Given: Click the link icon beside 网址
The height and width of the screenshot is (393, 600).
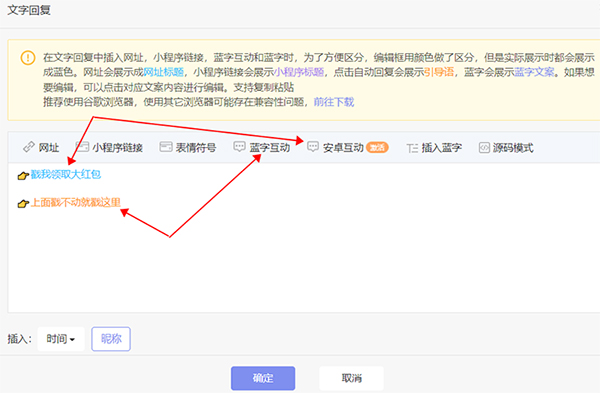Looking at the screenshot, I should (29, 147).
